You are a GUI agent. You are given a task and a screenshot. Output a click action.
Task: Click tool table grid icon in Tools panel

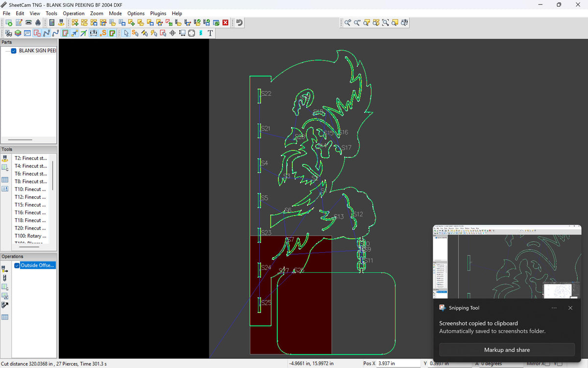pos(5,180)
